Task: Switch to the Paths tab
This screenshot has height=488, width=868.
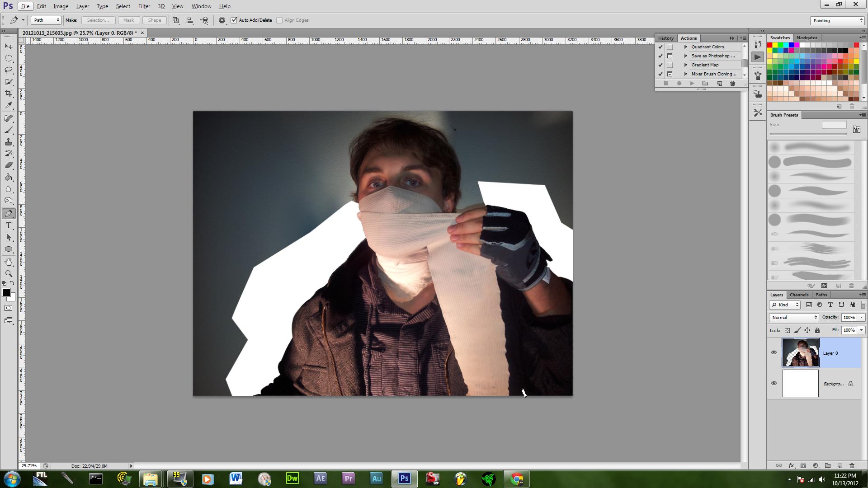Action: click(821, 295)
